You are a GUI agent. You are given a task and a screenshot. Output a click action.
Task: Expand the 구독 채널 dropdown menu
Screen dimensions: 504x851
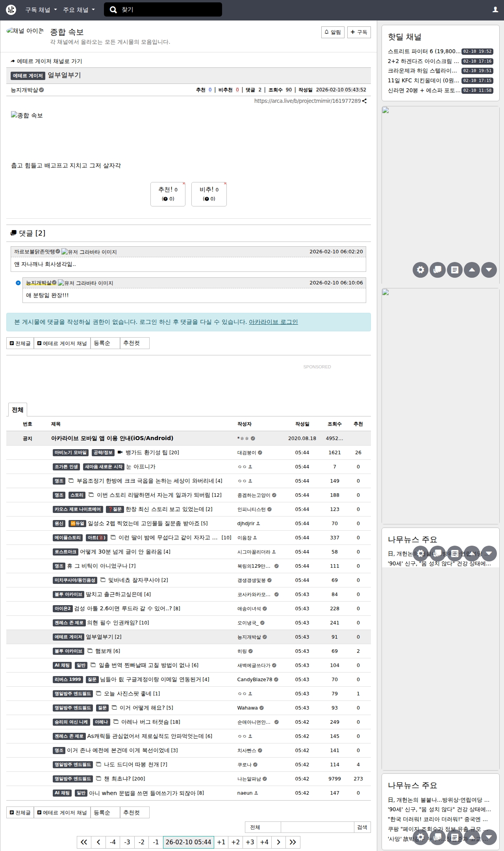pyautogui.click(x=41, y=10)
